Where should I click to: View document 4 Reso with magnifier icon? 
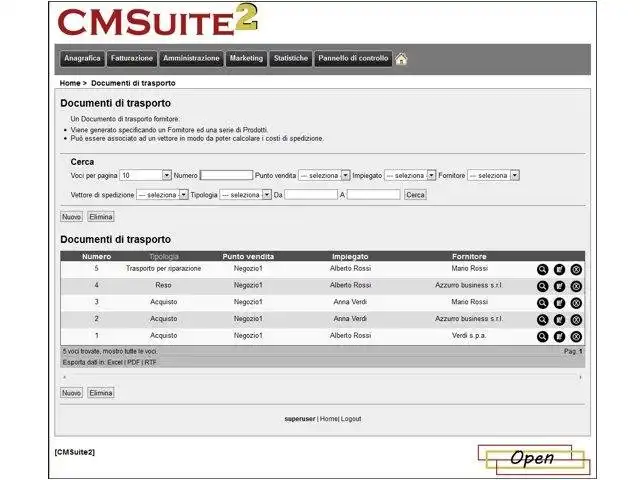point(542,286)
